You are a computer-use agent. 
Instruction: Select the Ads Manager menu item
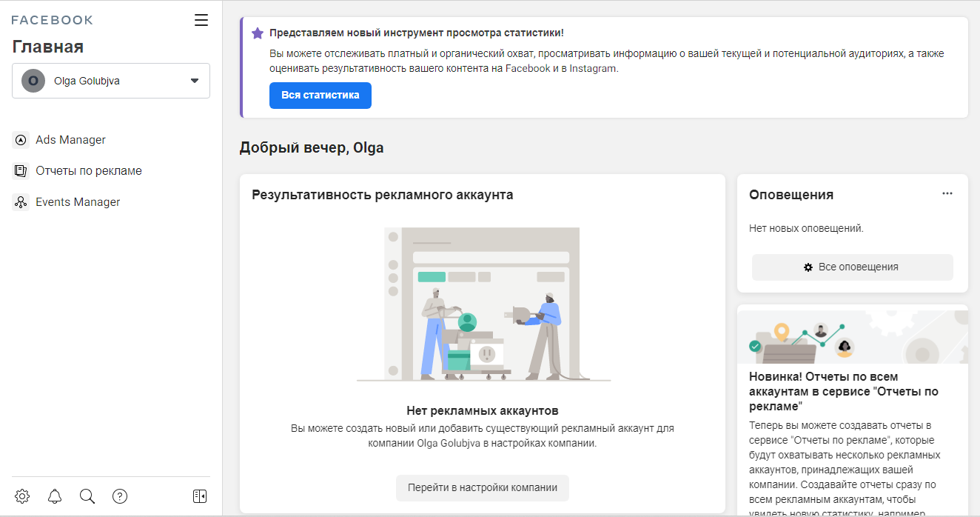pos(70,140)
